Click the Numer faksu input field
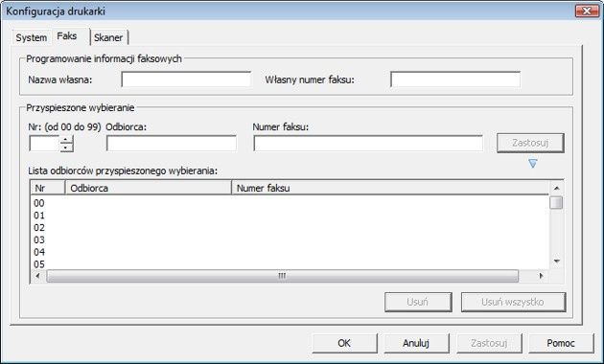The height and width of the screenshot is (364, 604). pyautogui.click(x=368, y=143)
